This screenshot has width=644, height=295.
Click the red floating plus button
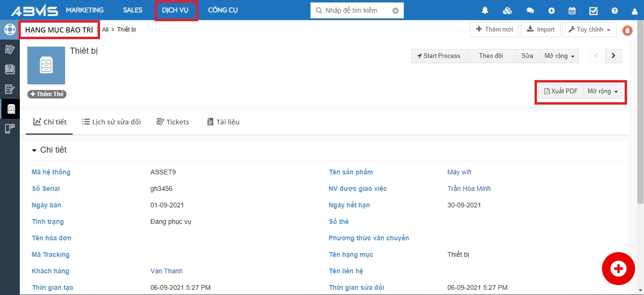pyautogui.click(x=618, y=269)
